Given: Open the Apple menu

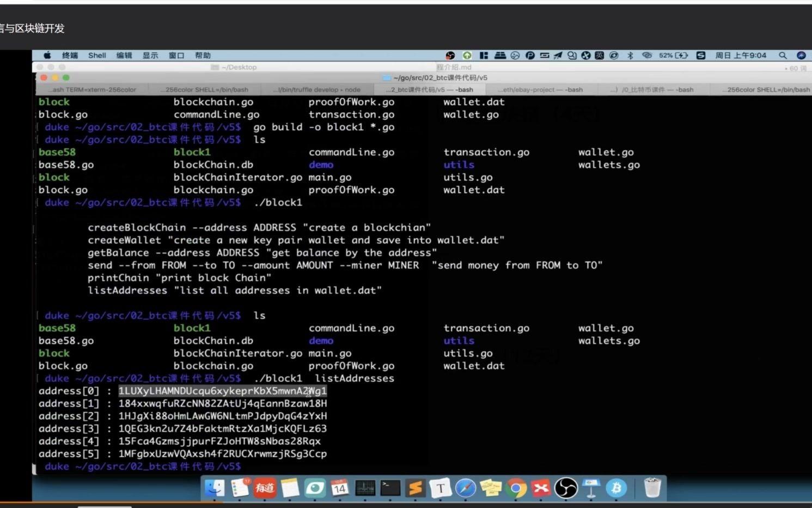Looking at the screenshot, I should (x=47, y=55).
